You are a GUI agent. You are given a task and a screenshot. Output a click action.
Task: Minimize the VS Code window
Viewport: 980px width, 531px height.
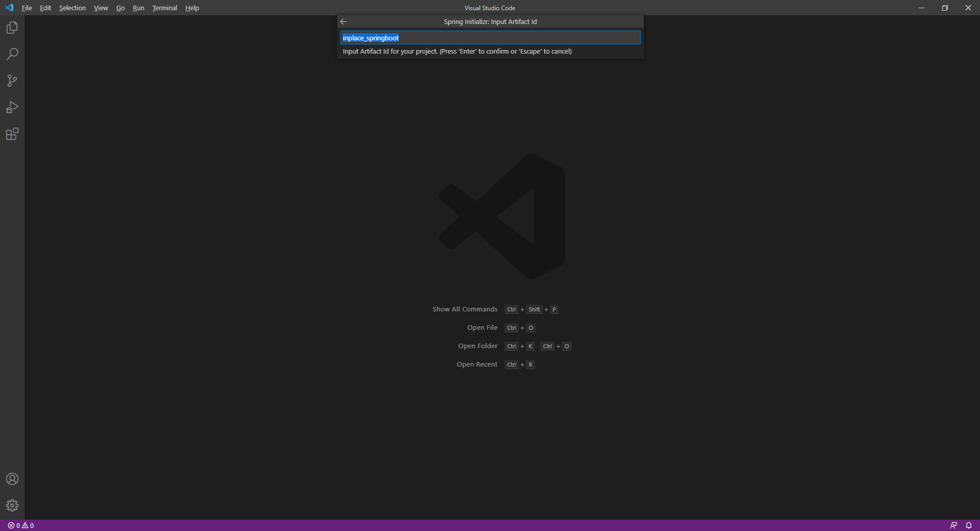point(921,8)
